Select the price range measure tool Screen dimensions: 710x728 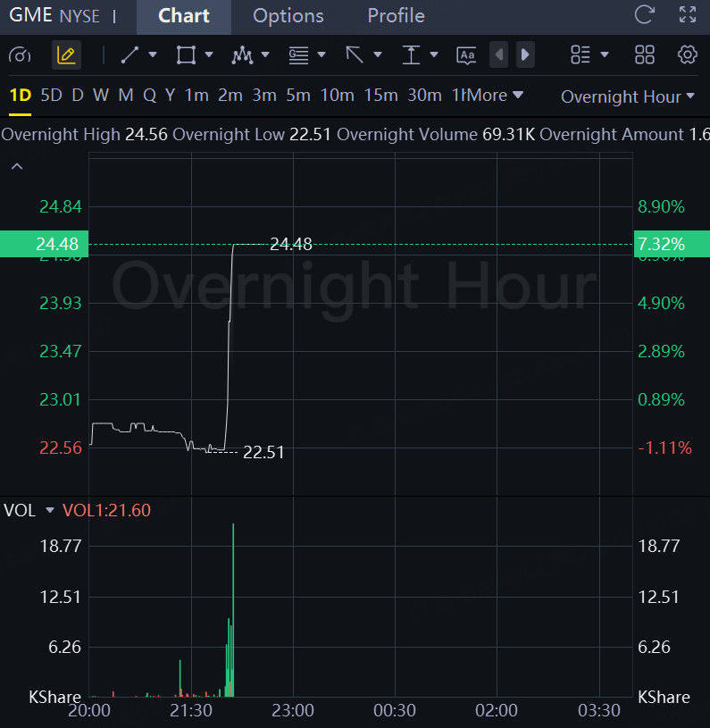pos(411,55)
